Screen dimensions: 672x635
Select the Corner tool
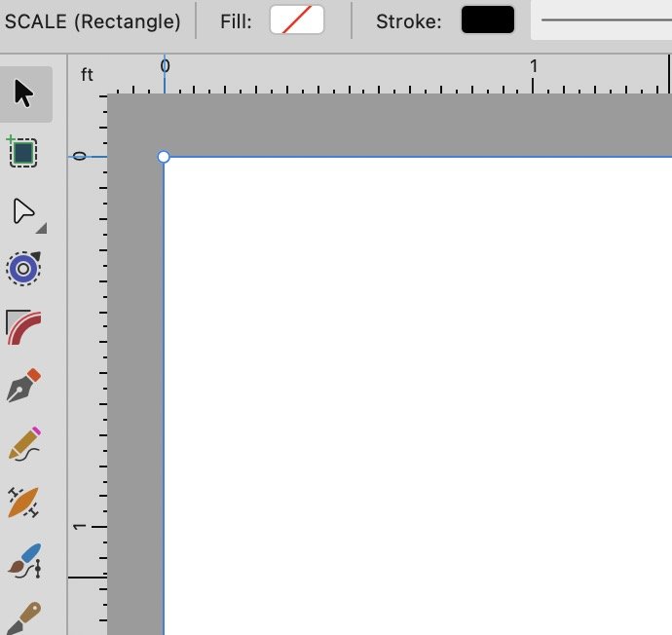pyautogui.click(x=23, y=327)
